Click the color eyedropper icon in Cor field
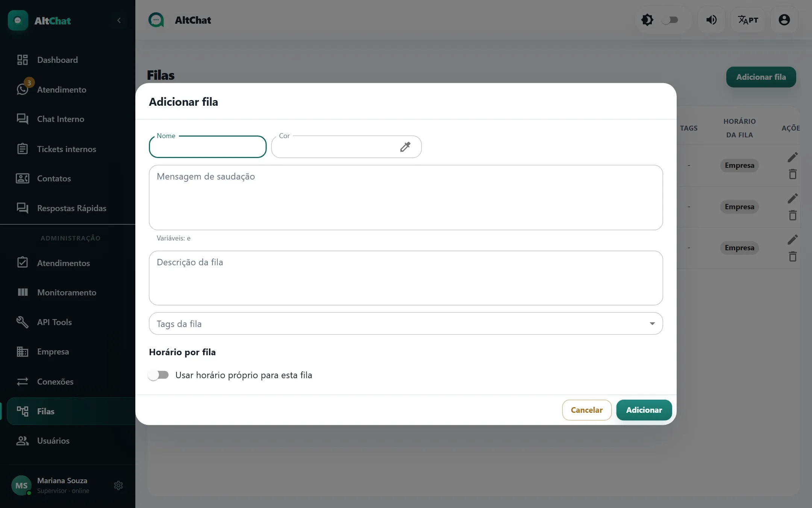 tap(405, 147)
